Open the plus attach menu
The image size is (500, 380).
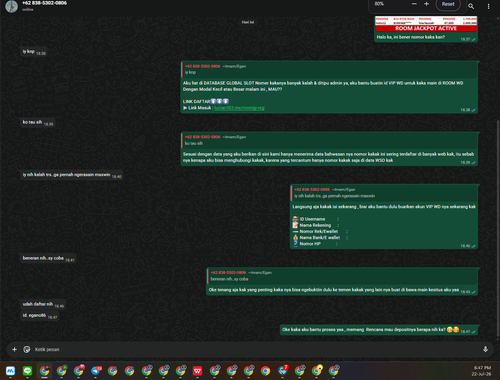click(14, 349)
